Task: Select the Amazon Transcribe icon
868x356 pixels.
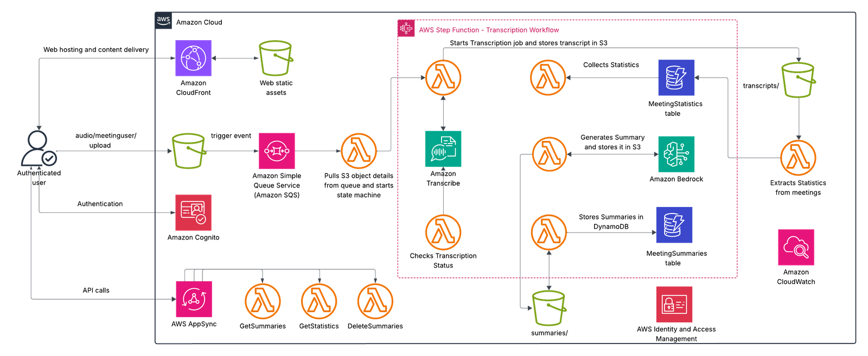Action: pyautogui.click(x=443, y=148)
